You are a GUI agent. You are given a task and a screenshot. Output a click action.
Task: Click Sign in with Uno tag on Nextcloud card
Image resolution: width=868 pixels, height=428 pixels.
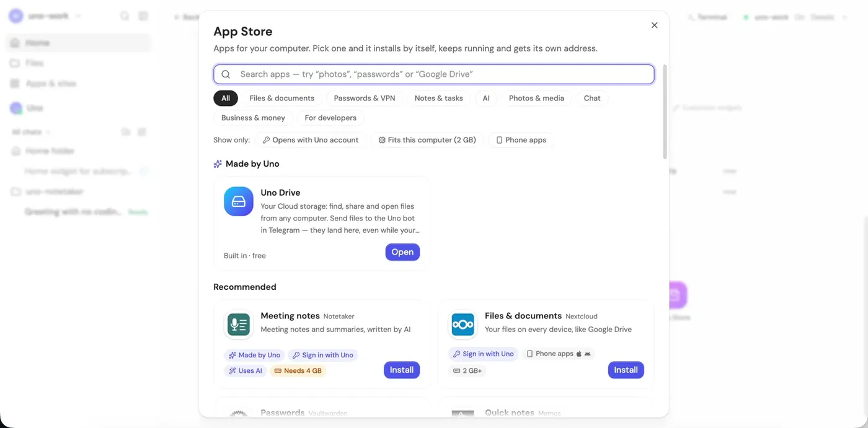[x=484, y=354]
